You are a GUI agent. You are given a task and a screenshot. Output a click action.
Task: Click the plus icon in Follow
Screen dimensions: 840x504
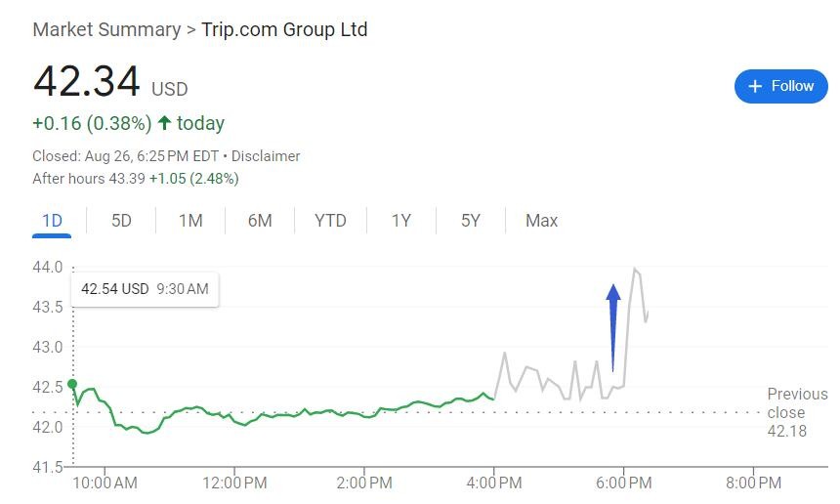[754, 86]
